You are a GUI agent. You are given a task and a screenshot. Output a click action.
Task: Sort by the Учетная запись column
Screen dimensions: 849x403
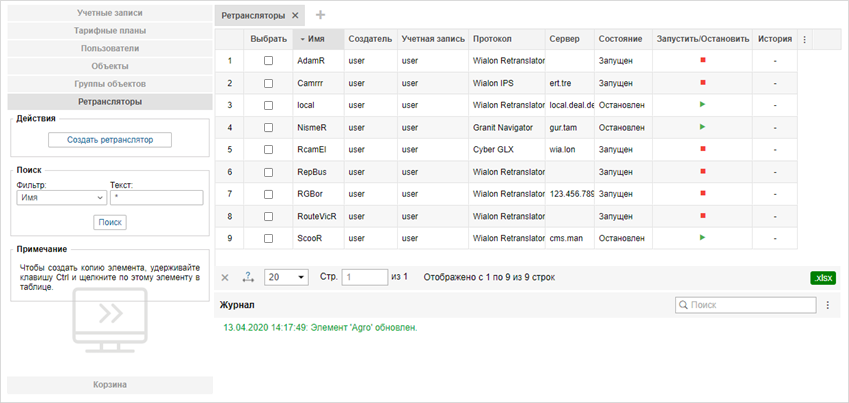click(x=433, y=39)
